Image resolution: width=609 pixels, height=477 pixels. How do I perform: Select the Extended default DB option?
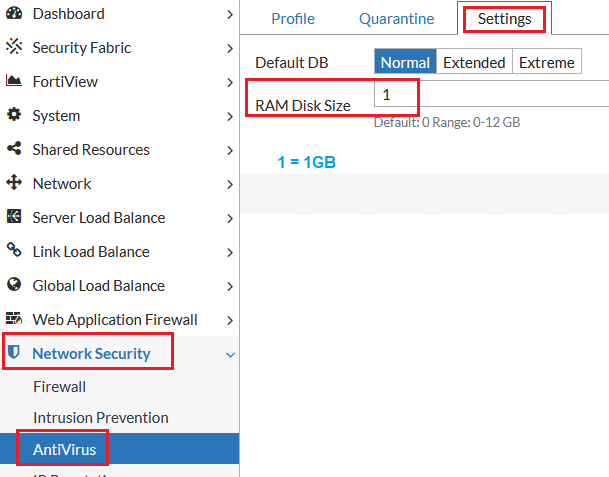point(474,62)
